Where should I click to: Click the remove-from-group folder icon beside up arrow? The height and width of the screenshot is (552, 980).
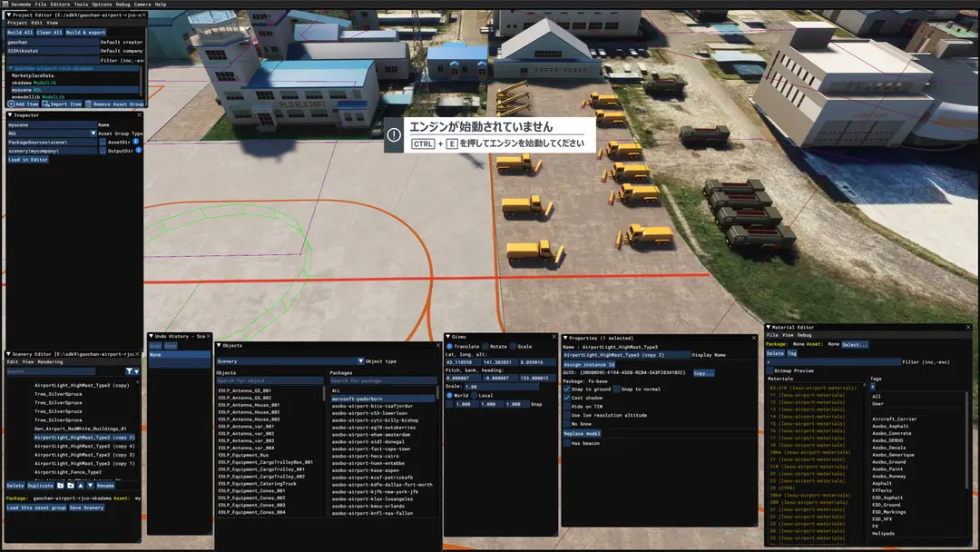71,485
